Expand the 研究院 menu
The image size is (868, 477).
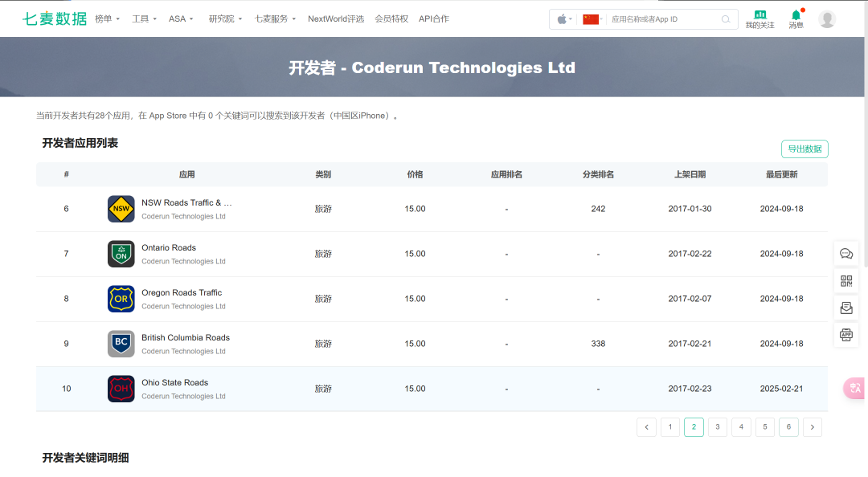[x=225, y=18]
